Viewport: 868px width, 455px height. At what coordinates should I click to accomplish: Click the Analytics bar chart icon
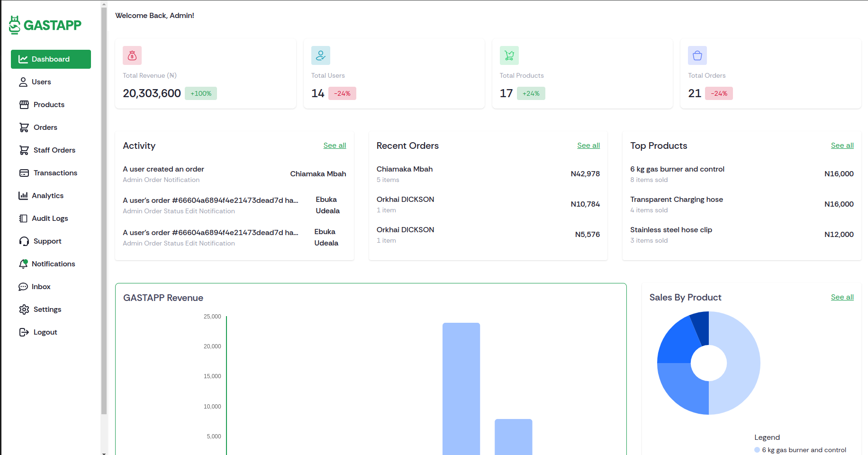tap(23, 196)
